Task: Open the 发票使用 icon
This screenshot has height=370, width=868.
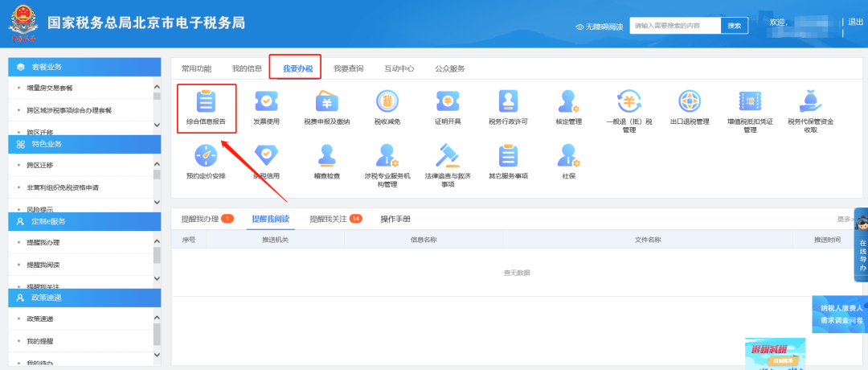Action: pos(266,102)
